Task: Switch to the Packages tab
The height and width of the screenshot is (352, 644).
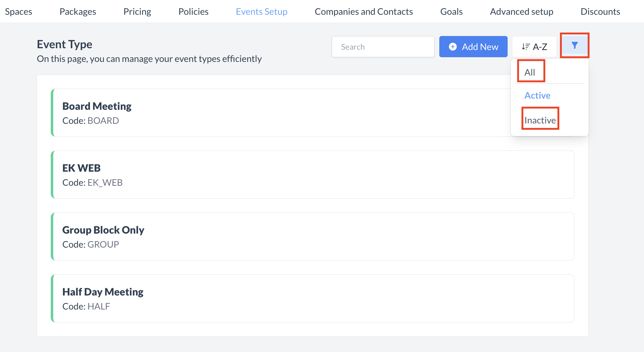Action: point(78,12)
